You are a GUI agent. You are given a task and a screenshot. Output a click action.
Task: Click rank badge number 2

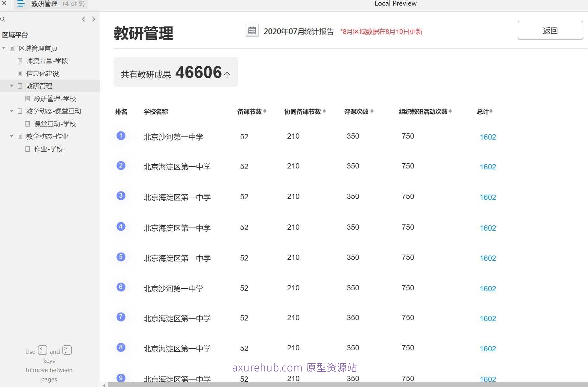point(121,165)
